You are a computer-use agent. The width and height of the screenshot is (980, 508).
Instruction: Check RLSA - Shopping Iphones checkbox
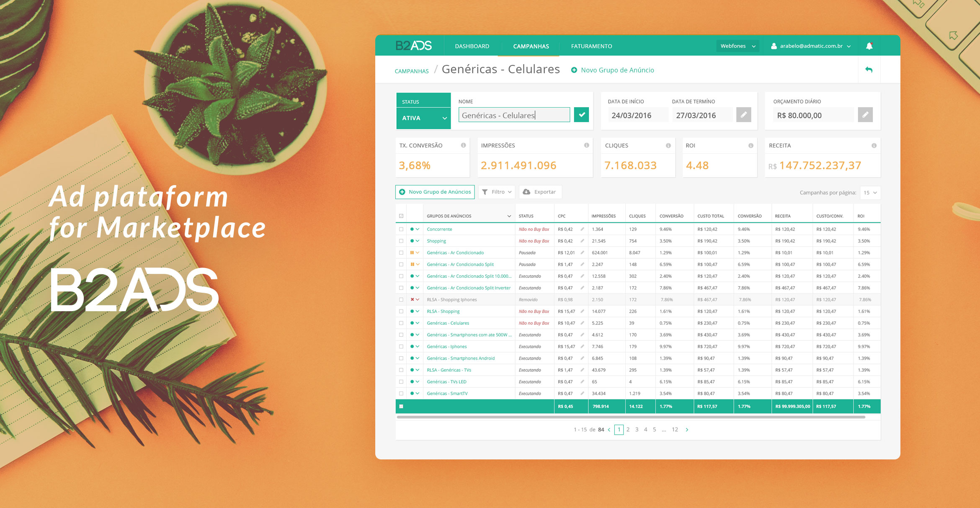tap(401, 299)
